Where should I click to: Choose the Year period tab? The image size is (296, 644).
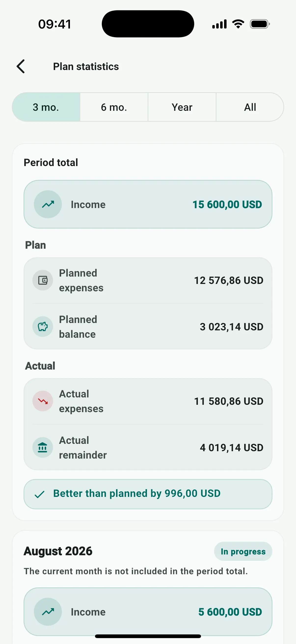(x=182, y=107)
